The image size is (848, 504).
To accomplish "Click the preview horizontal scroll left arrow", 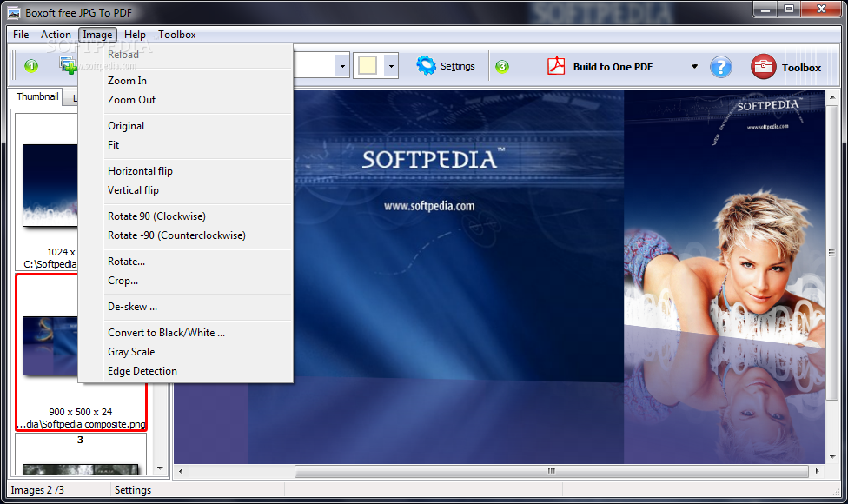I will (x=181, y=471).
